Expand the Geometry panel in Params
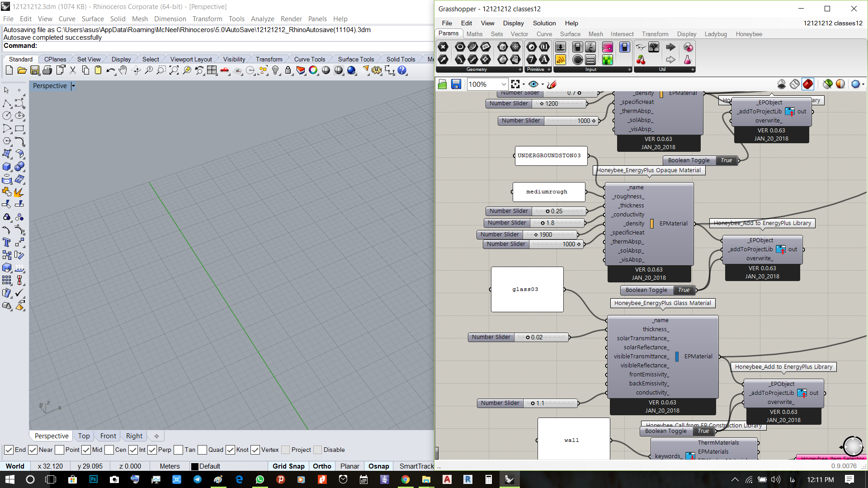The image size is (868, 488). pyautogui.click(x=519, y=70)
